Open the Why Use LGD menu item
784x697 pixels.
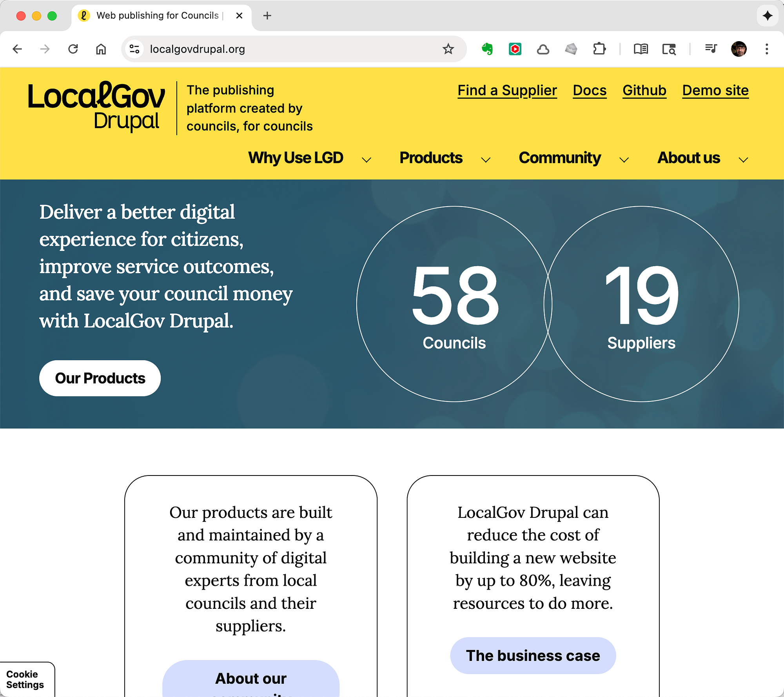point(296,158)
